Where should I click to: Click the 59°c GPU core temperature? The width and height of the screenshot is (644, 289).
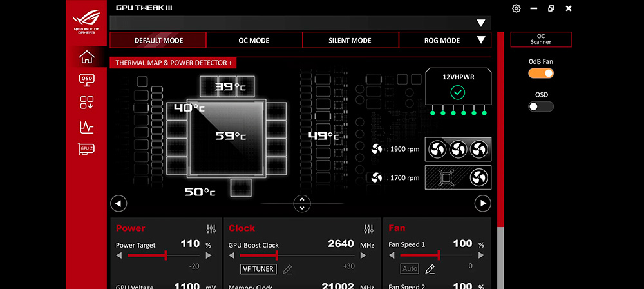pyautogui.click(x=231, y=136)
